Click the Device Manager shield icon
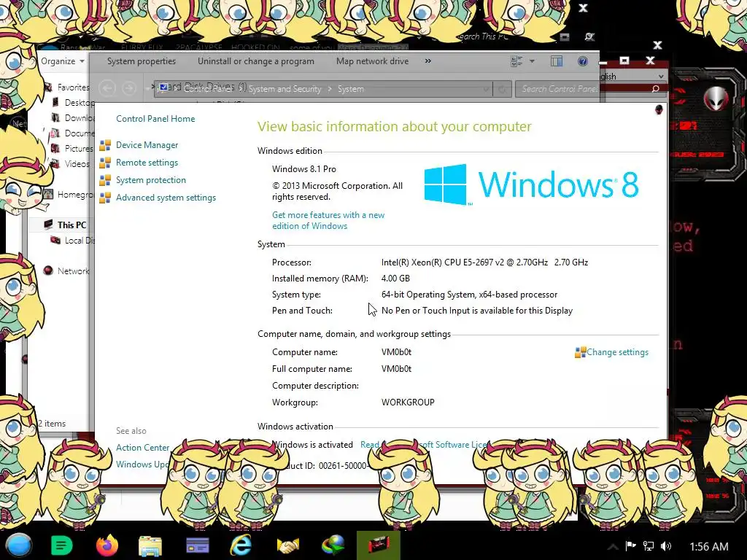This screenshot has height=560, width=747. click(x=105, y=145)
